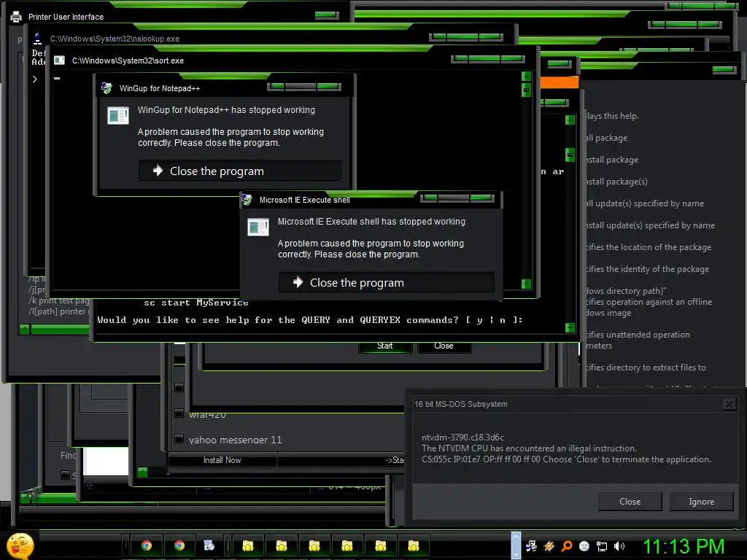Click 'yahoo messenger 11' list entry
The height and width of the screenshot is (560, 747).
236,440
